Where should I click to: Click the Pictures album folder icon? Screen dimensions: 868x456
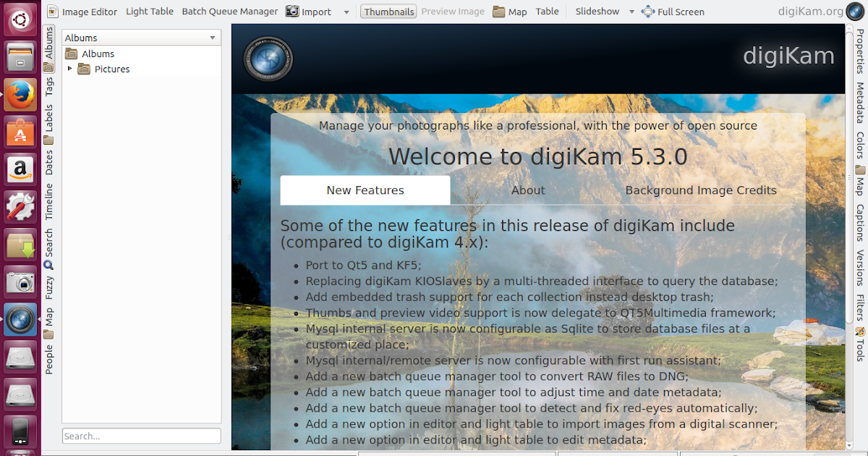tap(84, 69)
